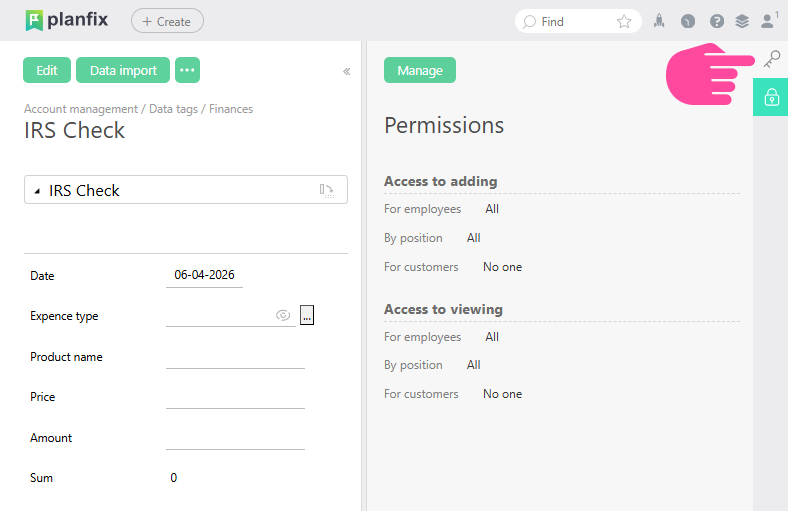Click the stacked layers icon

pos(742,21)
